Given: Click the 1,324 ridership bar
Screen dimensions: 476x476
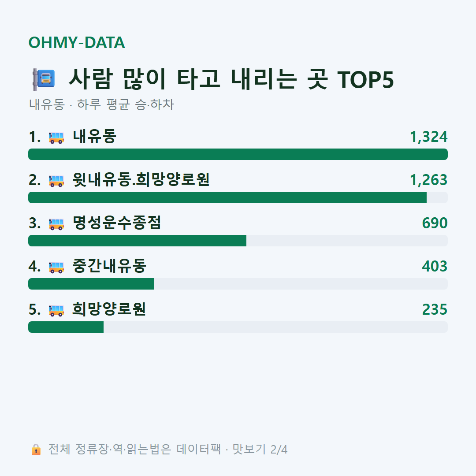Looking at the screenshot, I should point(238,154).
